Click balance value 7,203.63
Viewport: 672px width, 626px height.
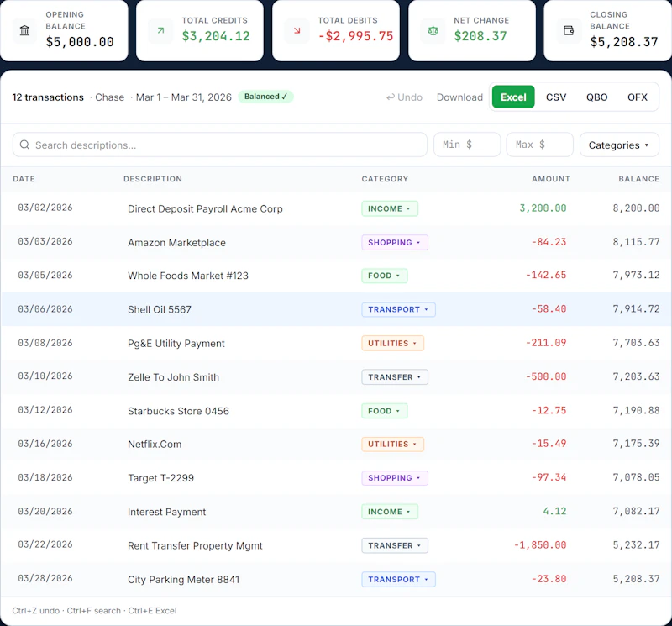tap(636, 377)
